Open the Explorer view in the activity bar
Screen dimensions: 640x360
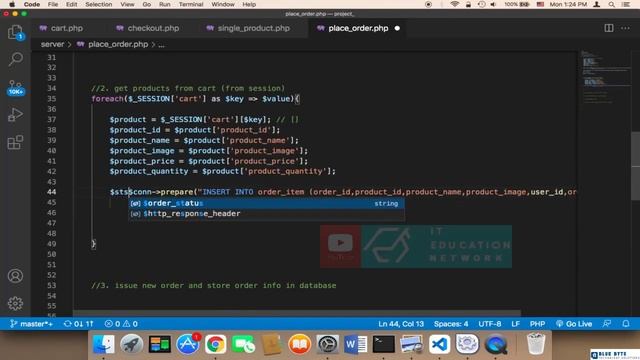(x=15, y=32)
